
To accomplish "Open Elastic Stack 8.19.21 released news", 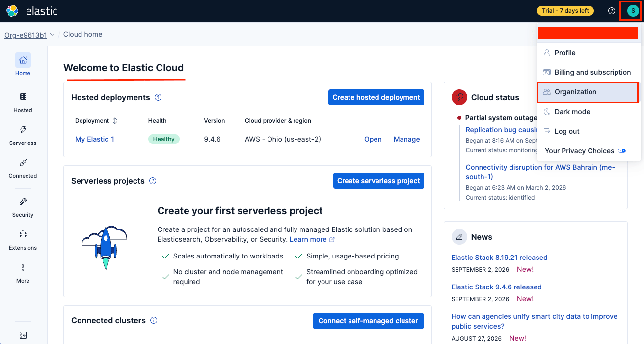I will (499, 258).
